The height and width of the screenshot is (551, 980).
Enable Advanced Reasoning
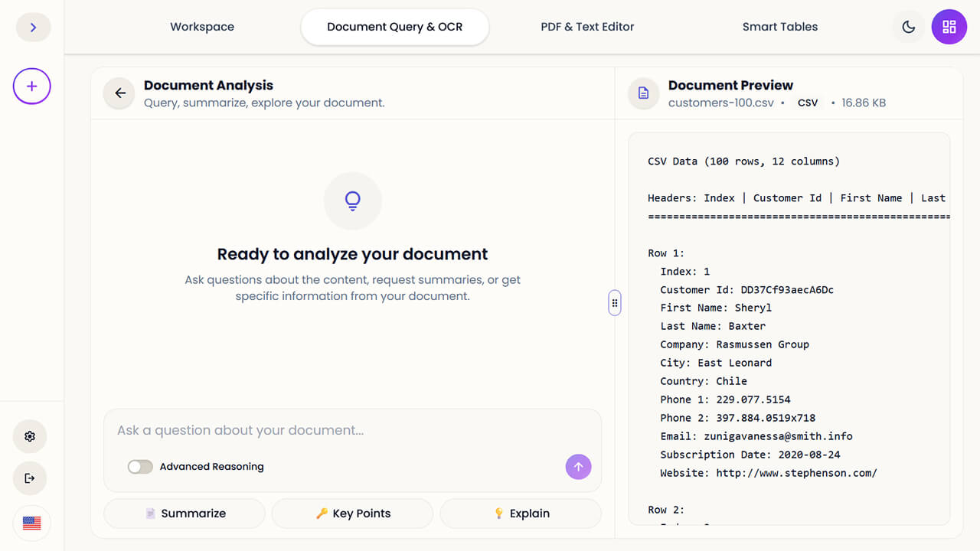pyautogui.click(x=140, y=466)
